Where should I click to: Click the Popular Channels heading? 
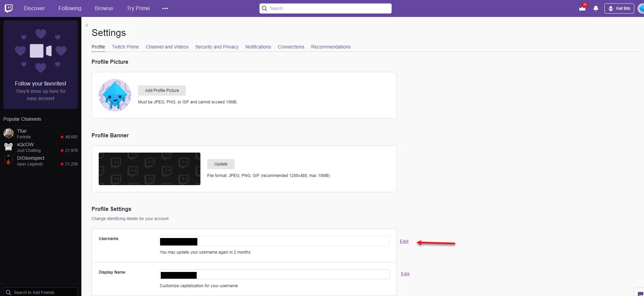click(22, 119)
